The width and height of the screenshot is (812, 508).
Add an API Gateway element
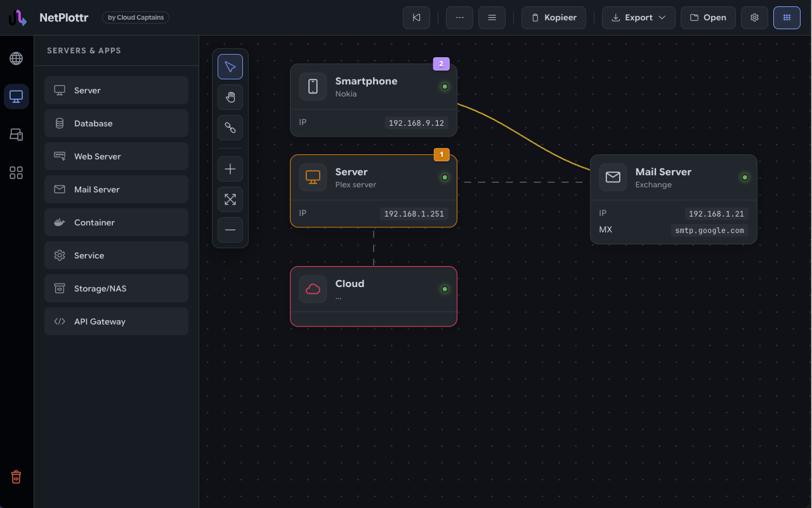click(x=116, y=321)
